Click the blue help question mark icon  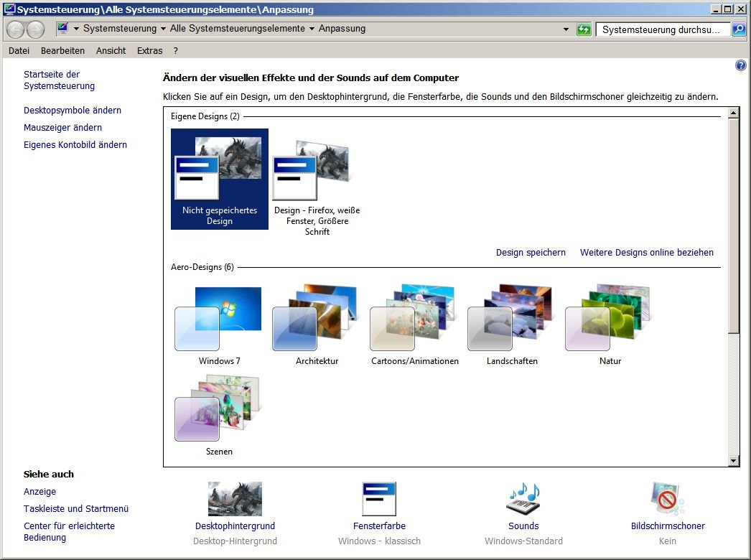coord(741,65)
